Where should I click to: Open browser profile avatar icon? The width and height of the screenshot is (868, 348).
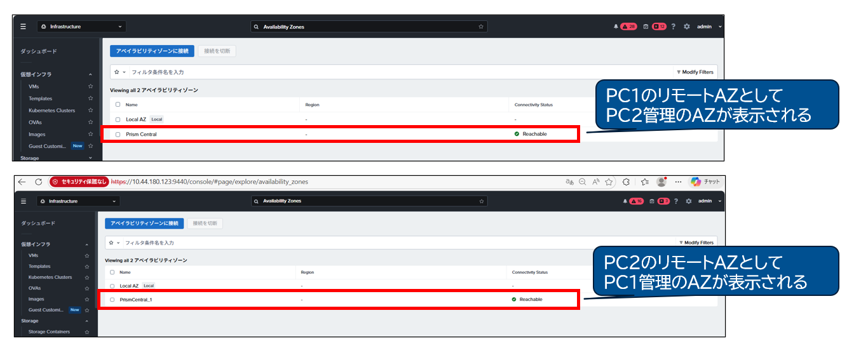pyautogui.click(x=661, y=182)
